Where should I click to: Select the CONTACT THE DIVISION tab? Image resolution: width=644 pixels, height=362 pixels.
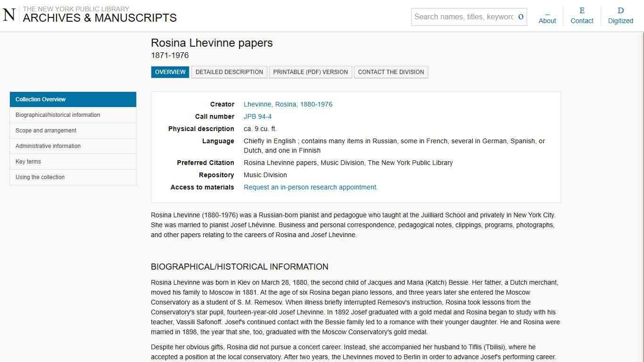pos(391,72)
